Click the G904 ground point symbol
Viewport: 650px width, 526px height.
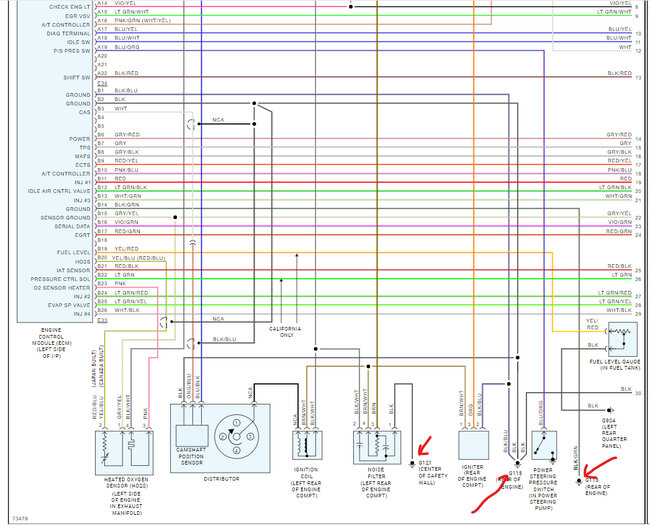point(610,410)
